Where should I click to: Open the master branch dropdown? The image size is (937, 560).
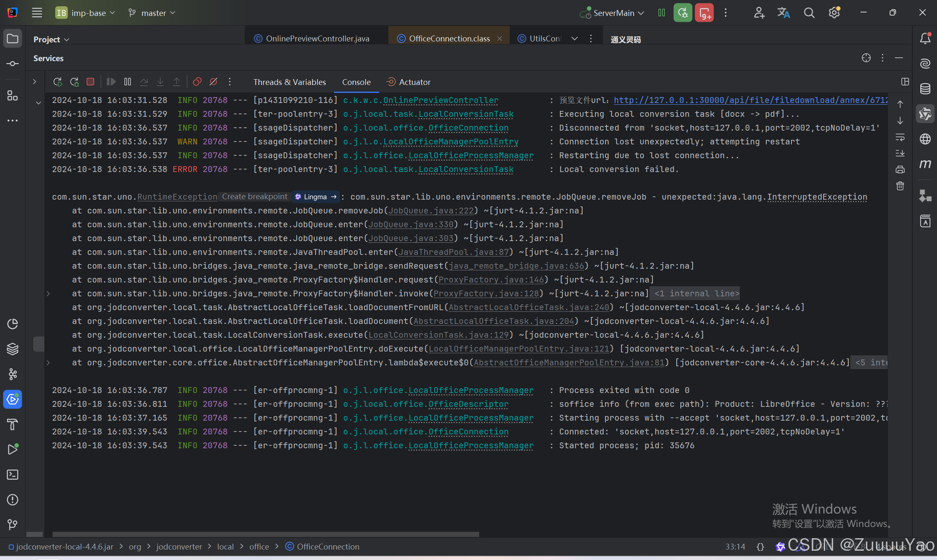tap(153, 13)
